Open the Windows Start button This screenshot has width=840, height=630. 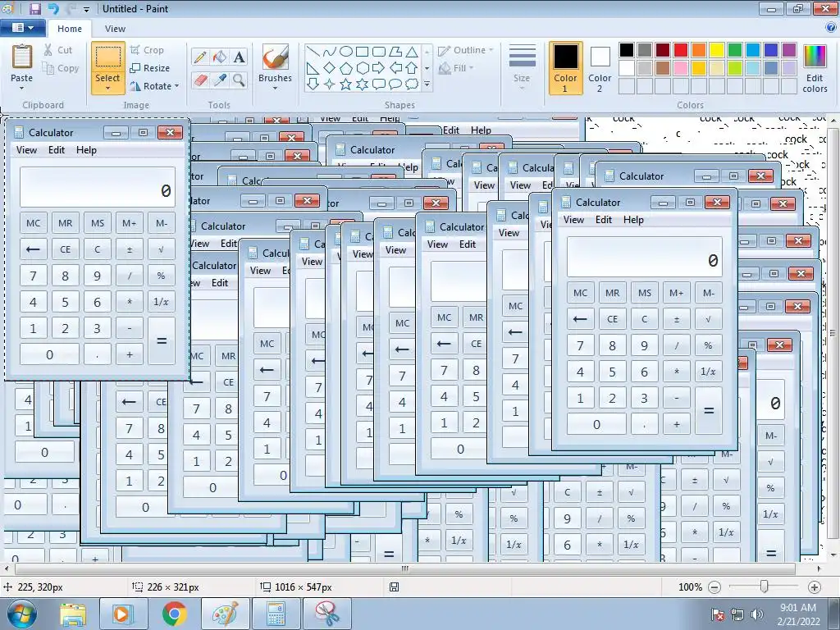pyautogui.click(x=21, y=614)
